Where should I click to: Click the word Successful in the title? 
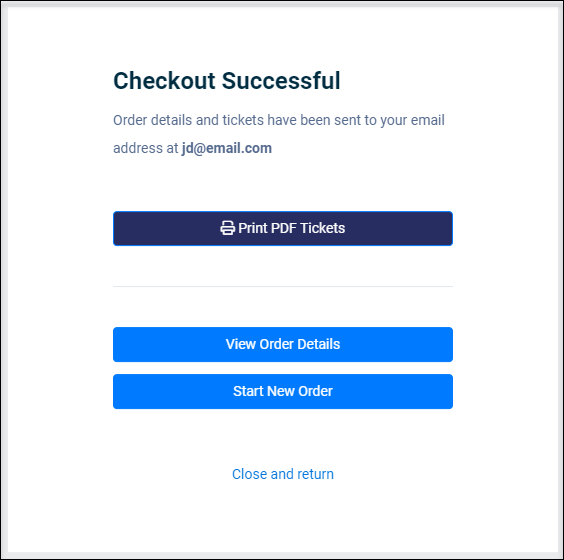coord(281,80)
